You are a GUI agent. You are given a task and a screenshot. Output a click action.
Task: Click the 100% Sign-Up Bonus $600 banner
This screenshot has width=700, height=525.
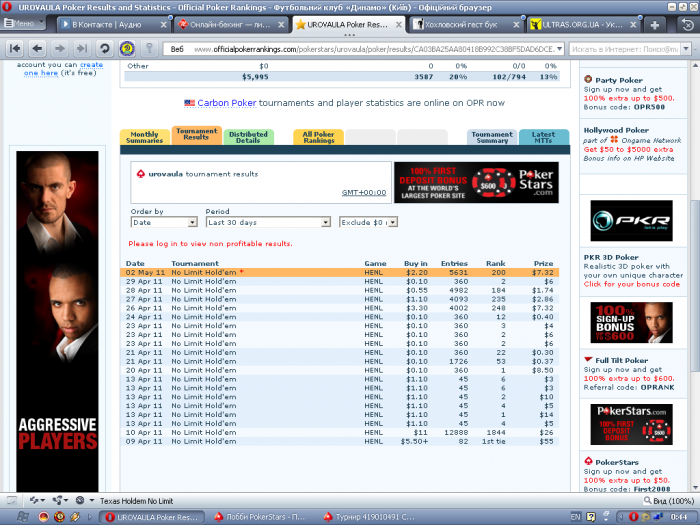point(631,323)
